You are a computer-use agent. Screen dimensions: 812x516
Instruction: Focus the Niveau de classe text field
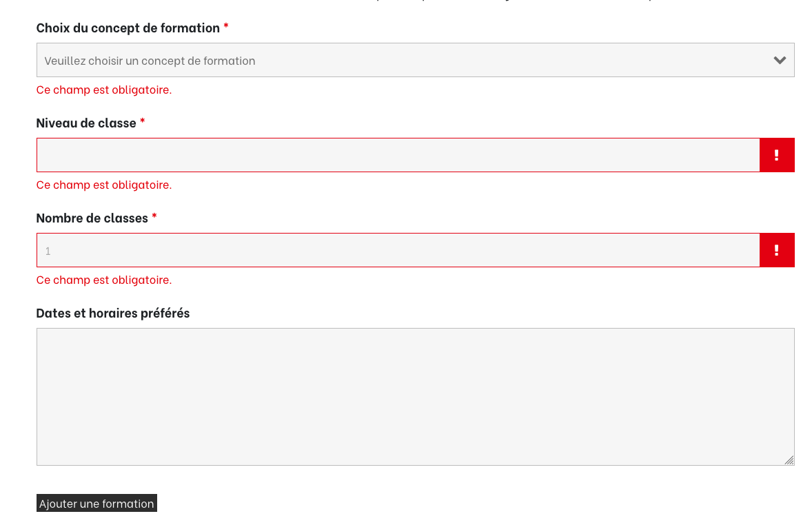[x=398, y=155]
